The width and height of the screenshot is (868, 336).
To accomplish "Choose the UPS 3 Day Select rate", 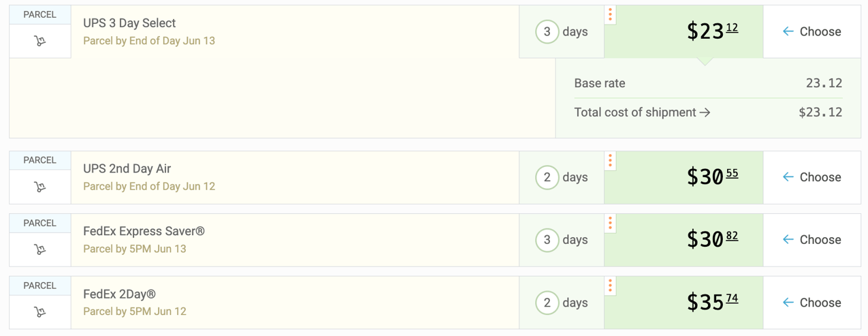I will pyautogui.click(x=811, y=31).
